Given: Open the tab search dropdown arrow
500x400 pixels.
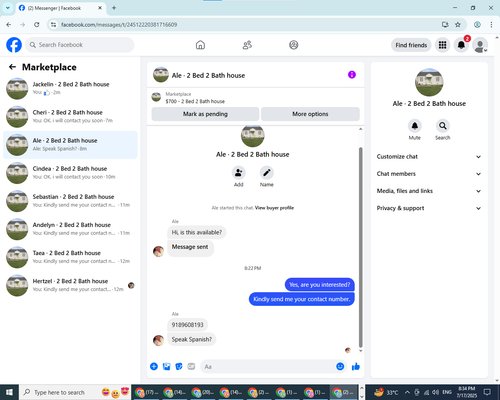Looking at the screenshot, I should click(x=7, y=8).
